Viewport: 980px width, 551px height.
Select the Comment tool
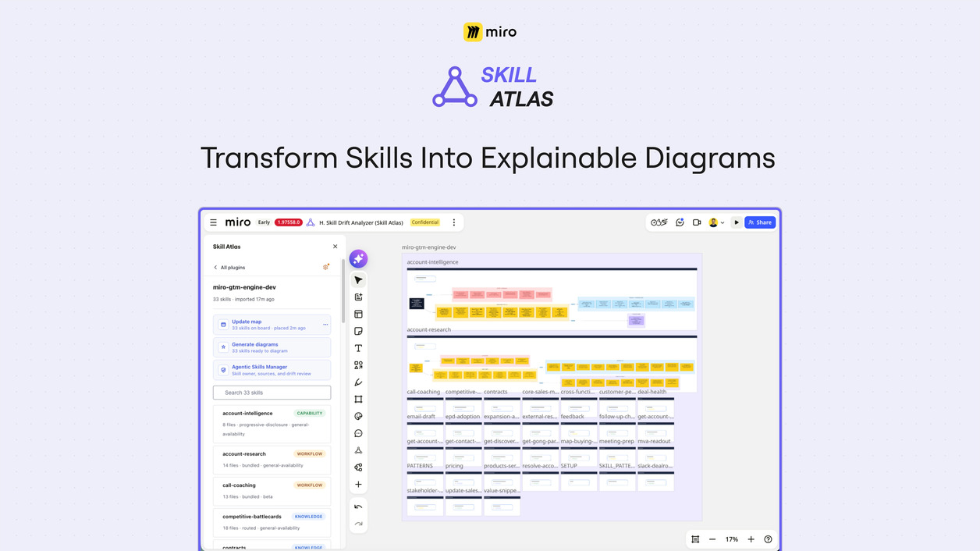[358, 433]
